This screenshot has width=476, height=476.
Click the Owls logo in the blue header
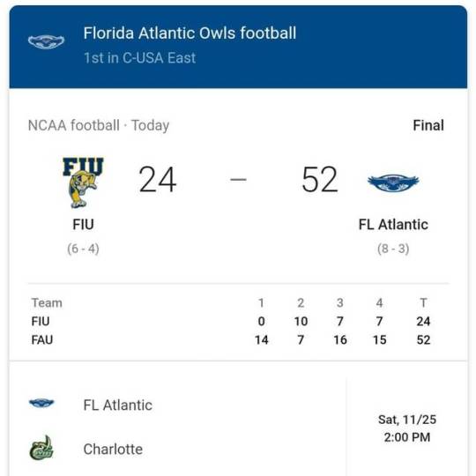[46, 41]
